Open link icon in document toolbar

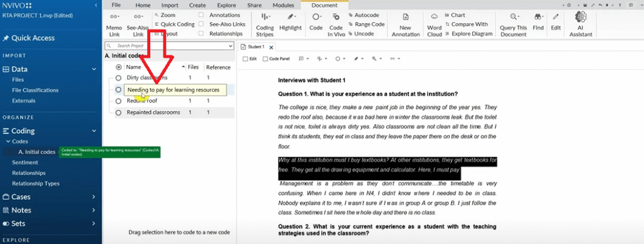[x=395, y=58]
